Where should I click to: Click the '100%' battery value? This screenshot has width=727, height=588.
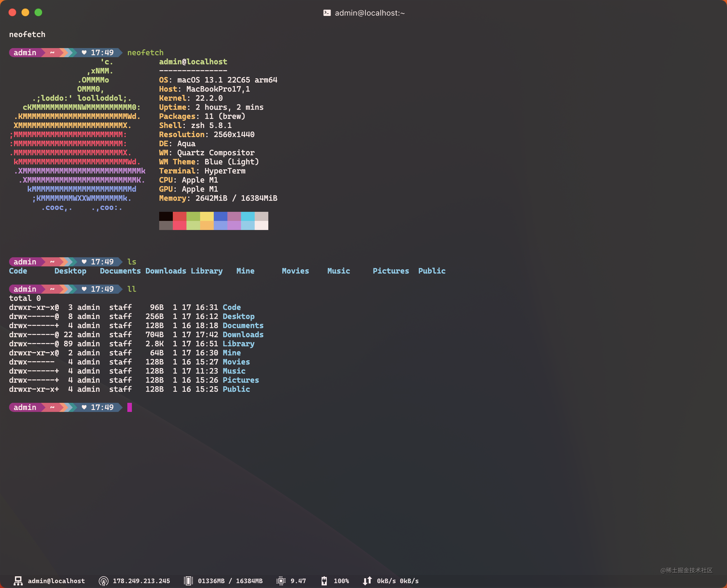(341, 581)
